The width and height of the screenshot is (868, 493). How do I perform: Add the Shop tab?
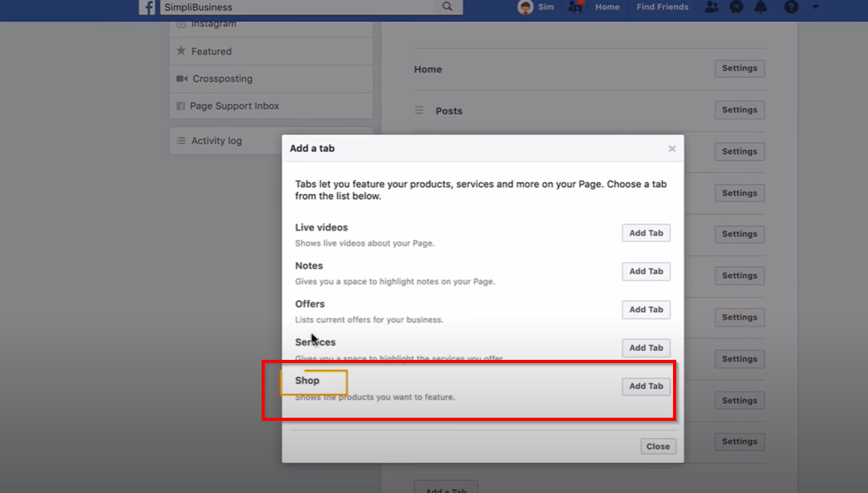coord(646,386)
